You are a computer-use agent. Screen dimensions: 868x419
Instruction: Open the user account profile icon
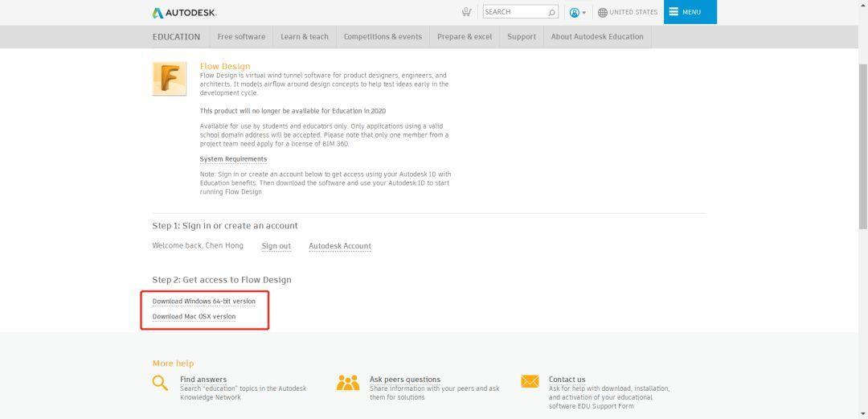pos(575,12)
